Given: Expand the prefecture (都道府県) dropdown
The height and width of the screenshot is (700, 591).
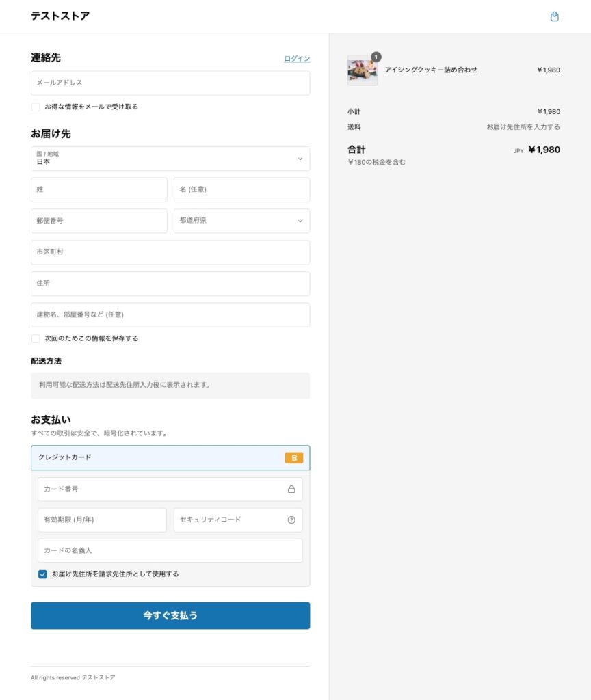Looking at the screenshot, I should (241, 221).
